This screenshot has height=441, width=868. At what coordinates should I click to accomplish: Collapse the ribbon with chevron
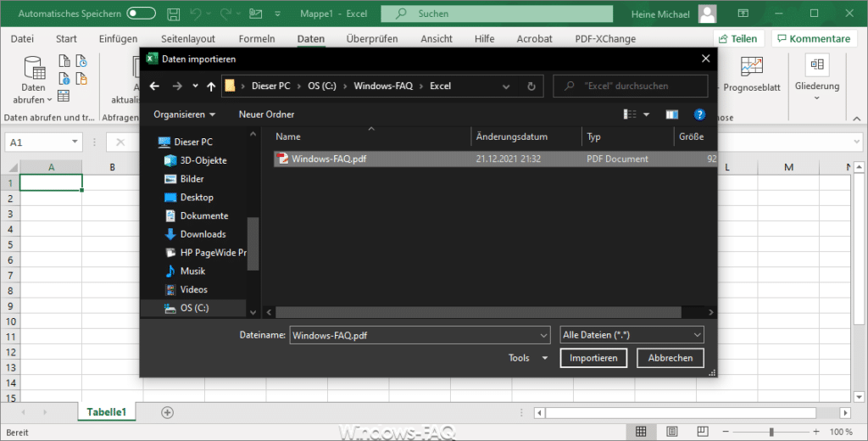[856, 118]
